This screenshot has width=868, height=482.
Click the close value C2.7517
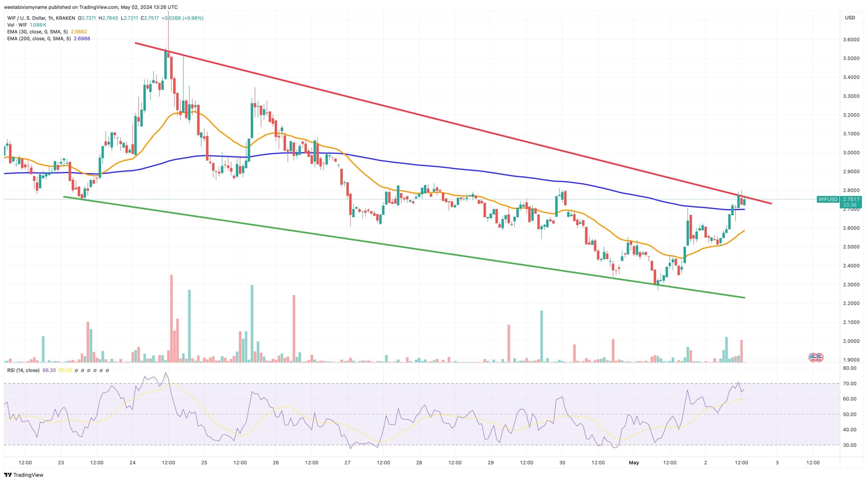coord(150,18)
